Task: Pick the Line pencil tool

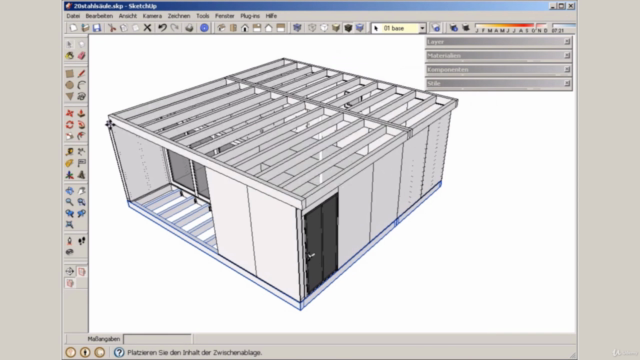Action: tap(81, 73)
